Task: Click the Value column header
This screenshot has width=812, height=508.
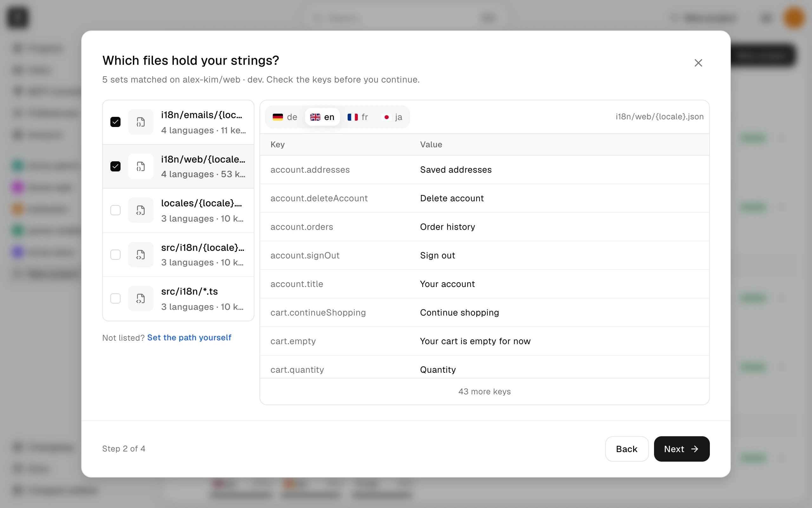Action: pyautogui.click(x=431, y=144)
